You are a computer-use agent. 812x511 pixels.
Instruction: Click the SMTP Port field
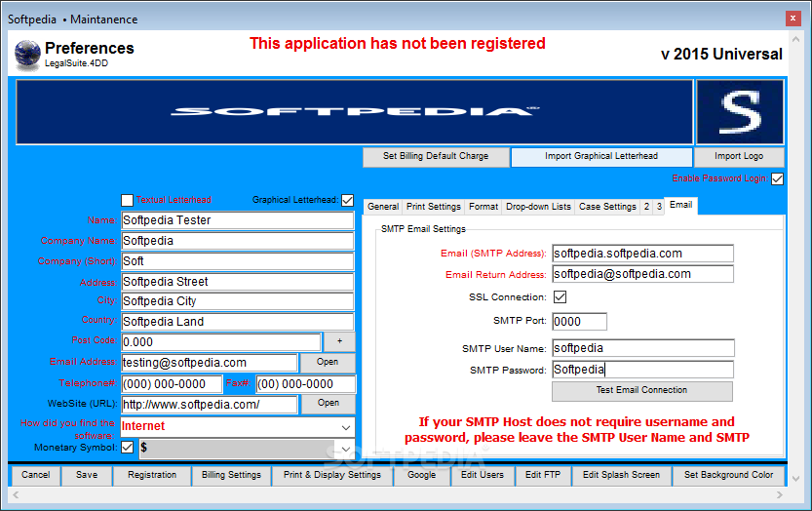[x=579, y=322]
